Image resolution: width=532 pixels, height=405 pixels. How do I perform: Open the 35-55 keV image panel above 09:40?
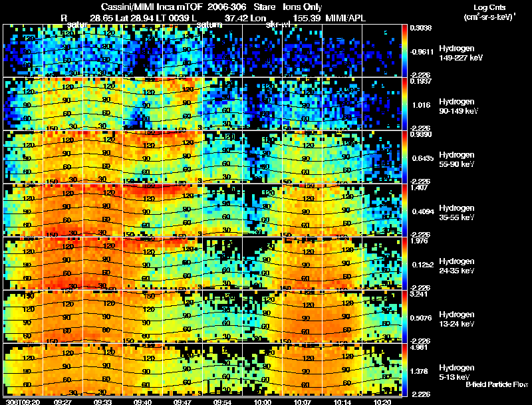click(x=142, y=210)
